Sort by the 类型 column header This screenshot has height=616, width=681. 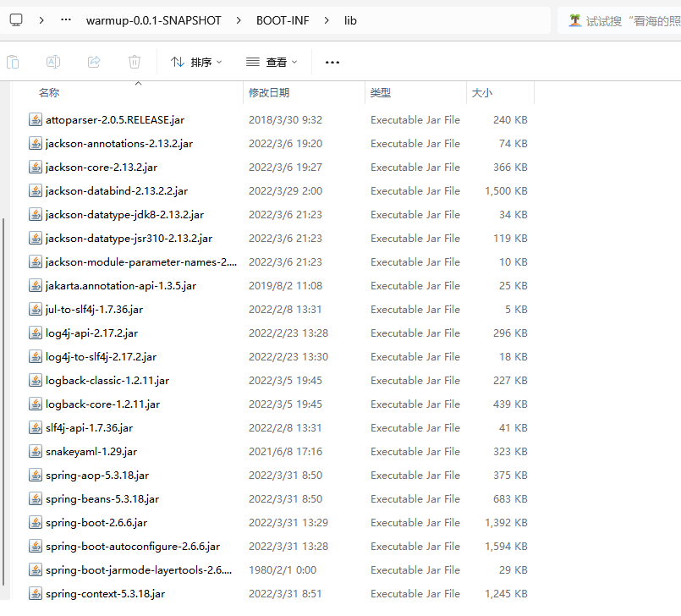click(x=381, y=92)
